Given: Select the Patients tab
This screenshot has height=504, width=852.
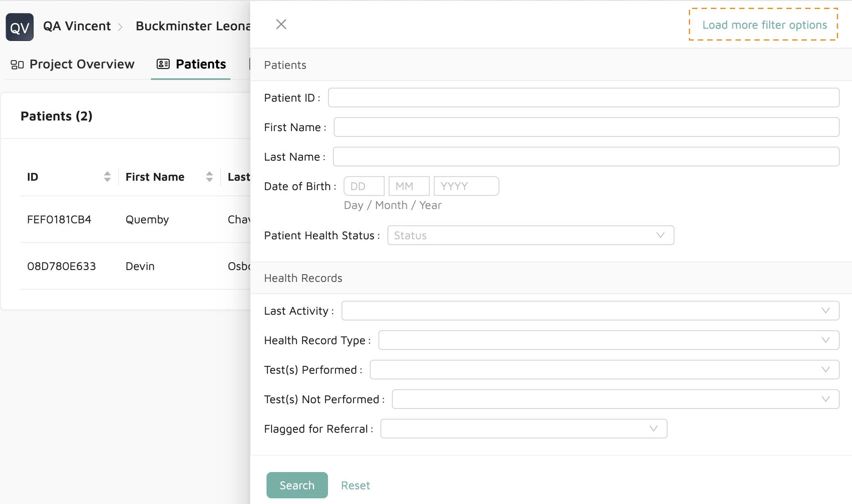Looking at the screenshot, I should [191, 64].
